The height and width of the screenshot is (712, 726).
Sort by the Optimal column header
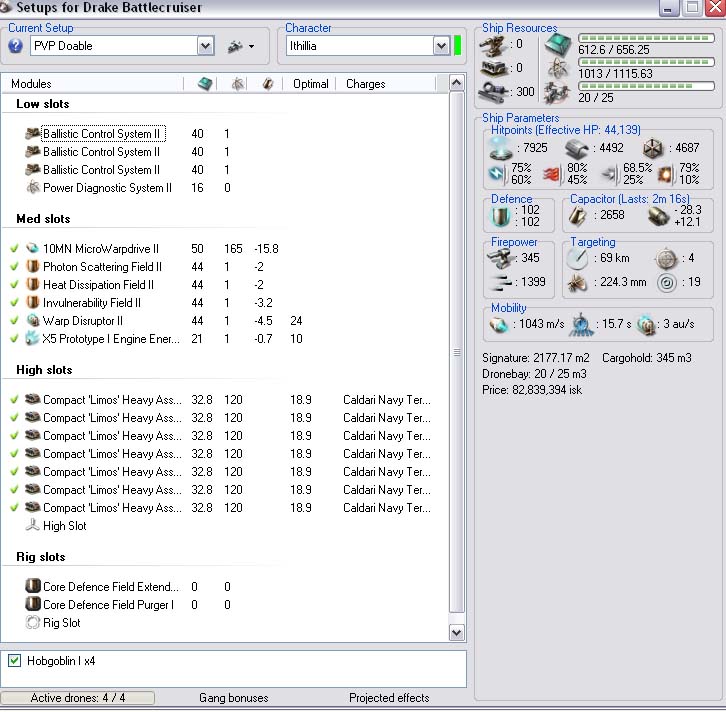coord(310,84)
